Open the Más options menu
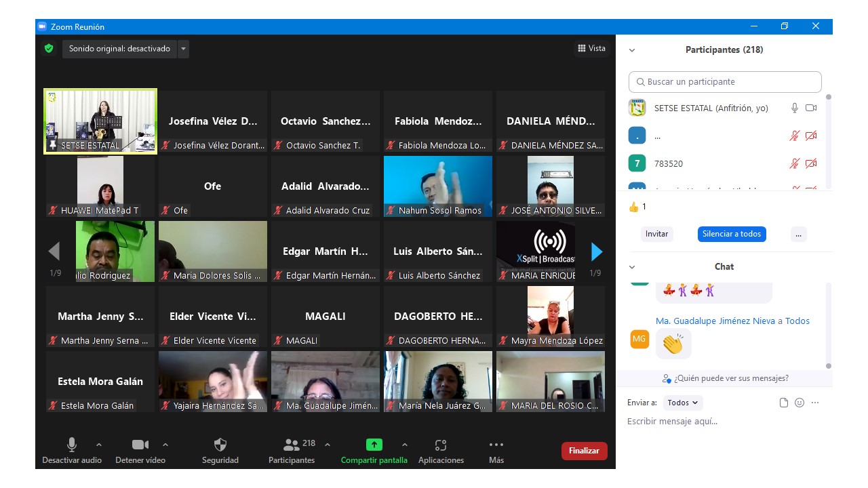The image size is (868, 488). 496,451
